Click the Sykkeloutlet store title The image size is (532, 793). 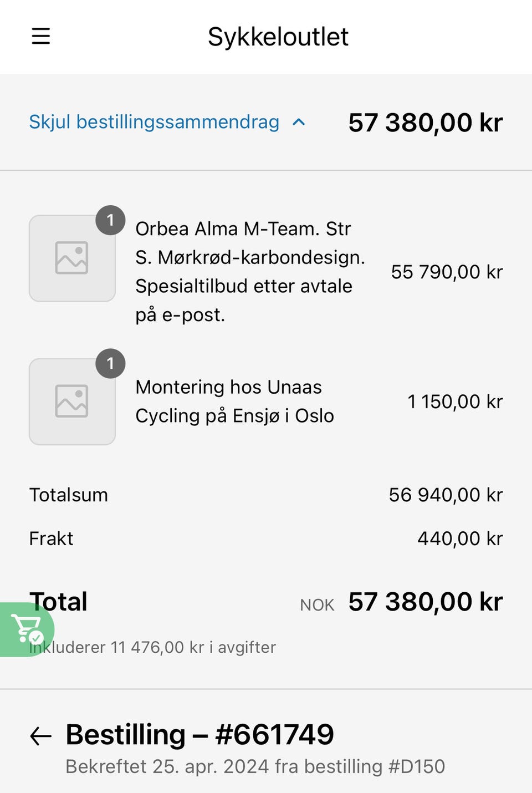coord(278,37)
